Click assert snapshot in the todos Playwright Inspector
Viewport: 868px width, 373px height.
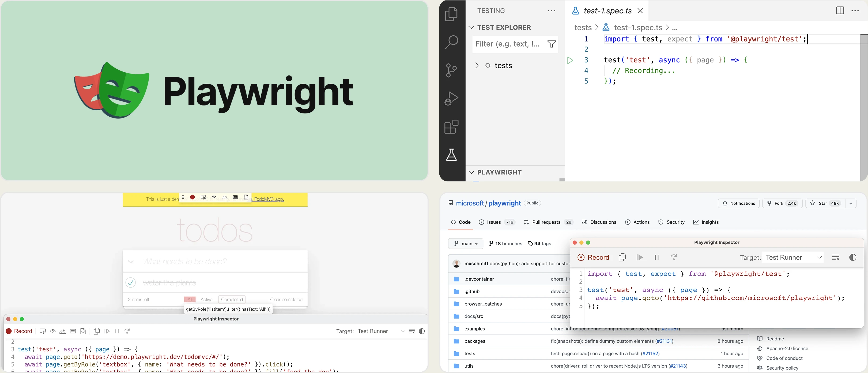pyautogui.click(x=83, y=331)
